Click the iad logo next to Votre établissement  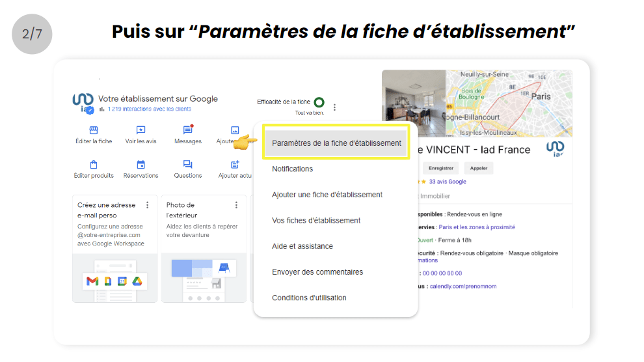(83, 103)
